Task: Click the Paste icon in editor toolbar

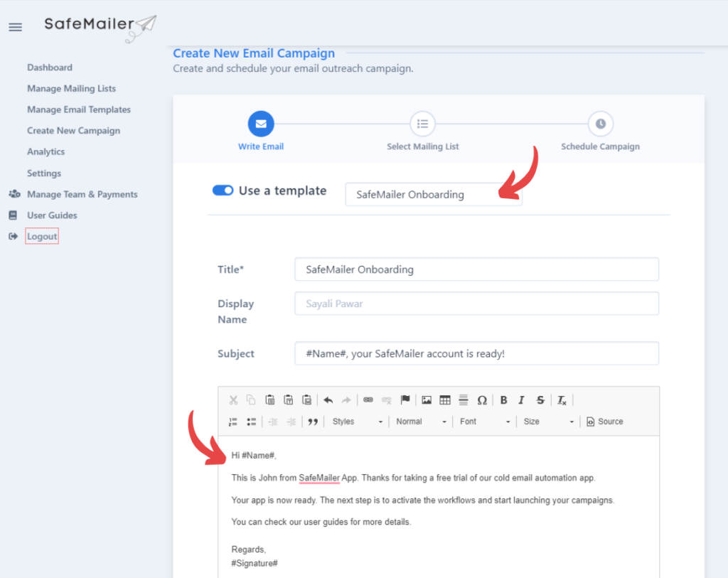Action: point(269,400)
